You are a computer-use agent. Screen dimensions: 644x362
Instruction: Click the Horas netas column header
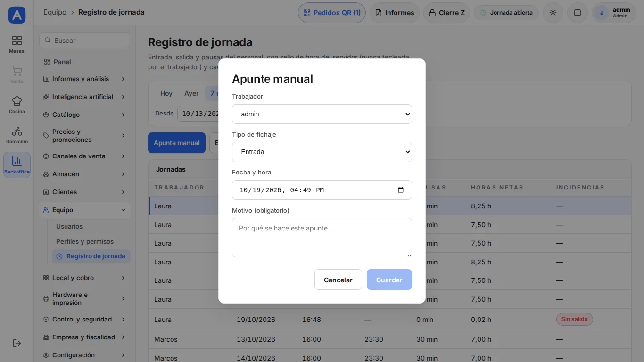497,187
